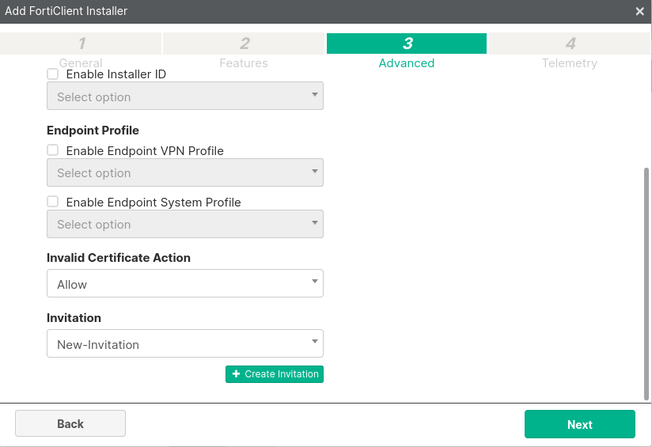The width and height of the screenshot is (652, 447).
Task: Open Invitation dropdown showing New-Invitation
Action: tap(185, 344)
